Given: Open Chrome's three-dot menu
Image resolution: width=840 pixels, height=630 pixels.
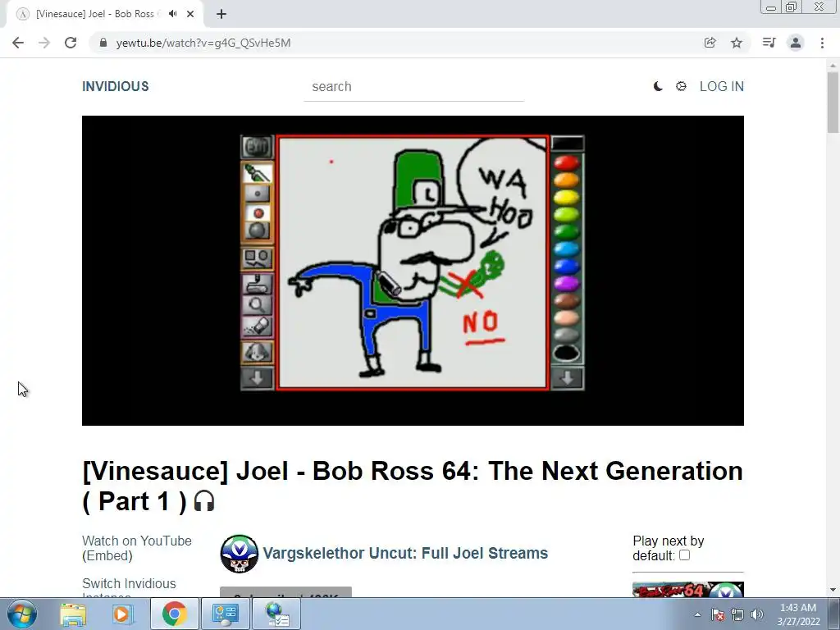Looking at the screenshot, I should [822, 43].
